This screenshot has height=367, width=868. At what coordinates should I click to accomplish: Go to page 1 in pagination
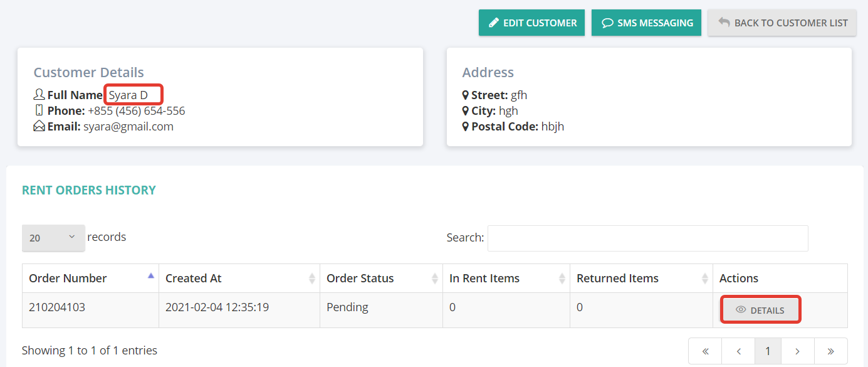tap(768, 351)
